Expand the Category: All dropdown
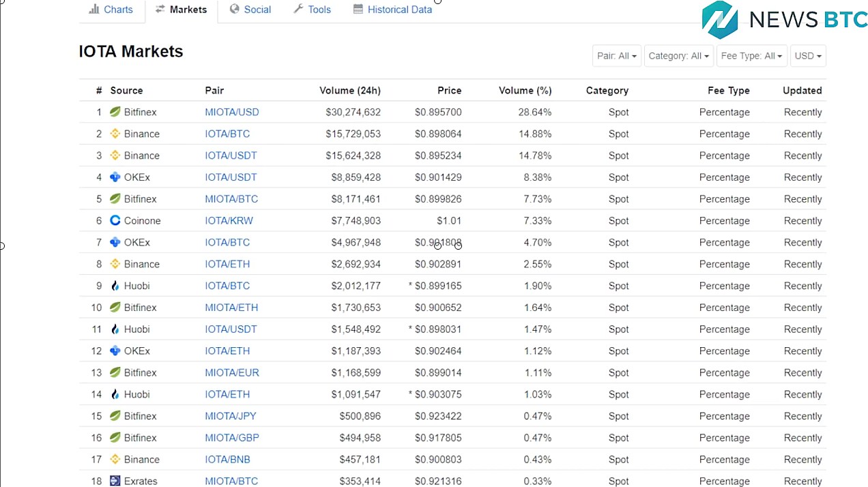 pos(678,56)
